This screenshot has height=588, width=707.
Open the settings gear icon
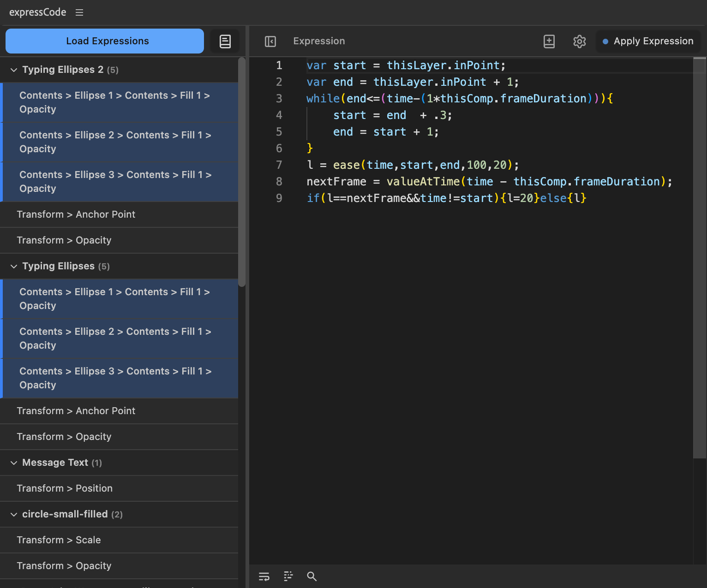pos(579,42)
